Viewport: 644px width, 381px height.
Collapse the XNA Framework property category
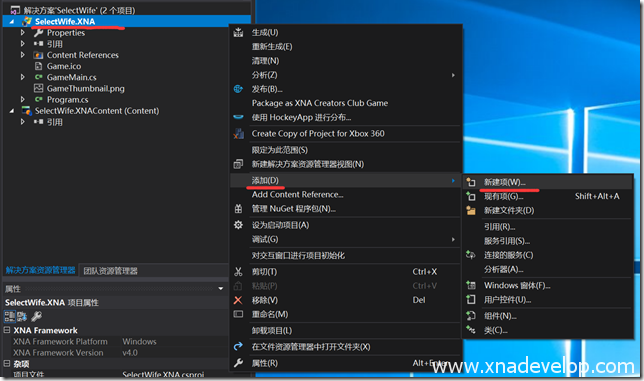click(x=7, y=330)
